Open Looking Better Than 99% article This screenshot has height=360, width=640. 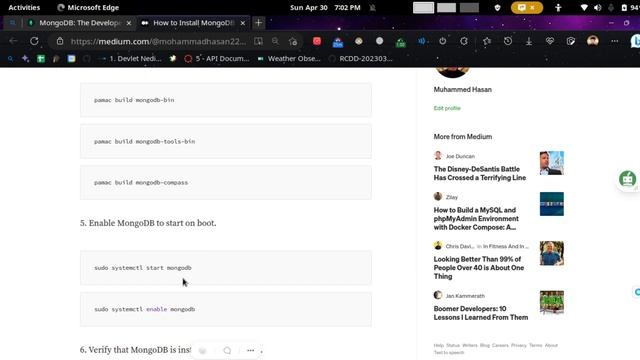479,268
